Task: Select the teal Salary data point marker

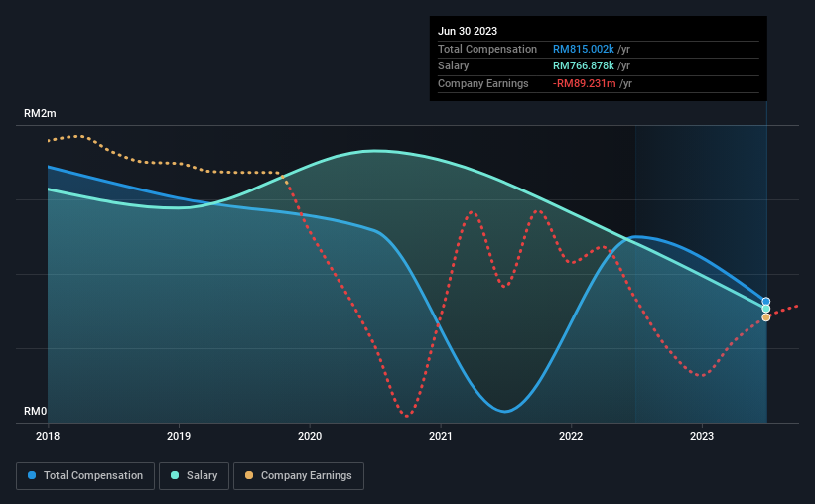Action: pyautogui.click(x=766, y=309)
